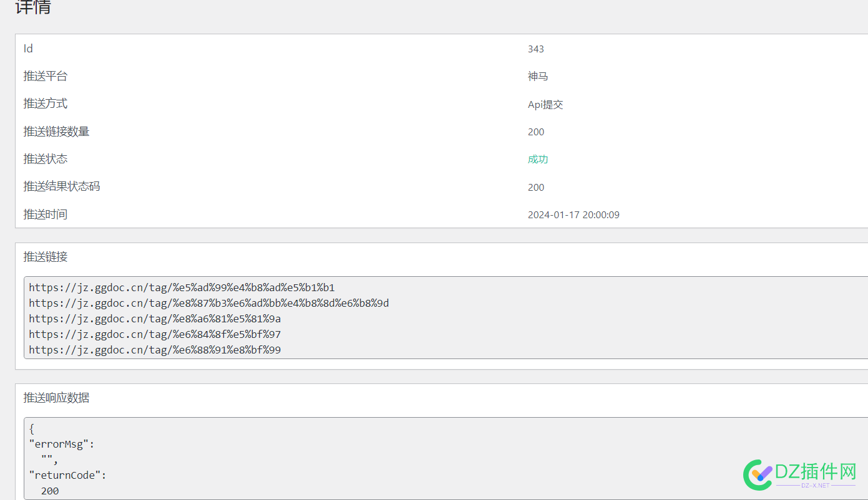Select the Id value 343
The height and width of the screenshot is (500, 868).
(x=536, y=49)
